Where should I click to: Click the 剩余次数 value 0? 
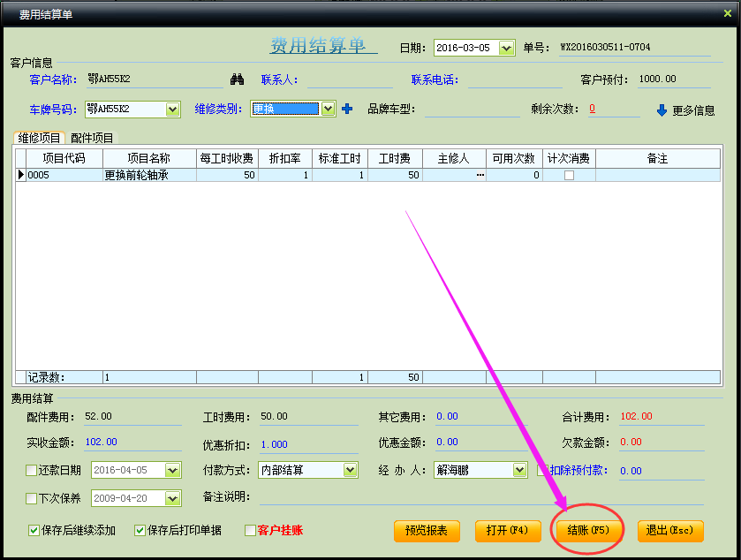[x=592, y=109]
